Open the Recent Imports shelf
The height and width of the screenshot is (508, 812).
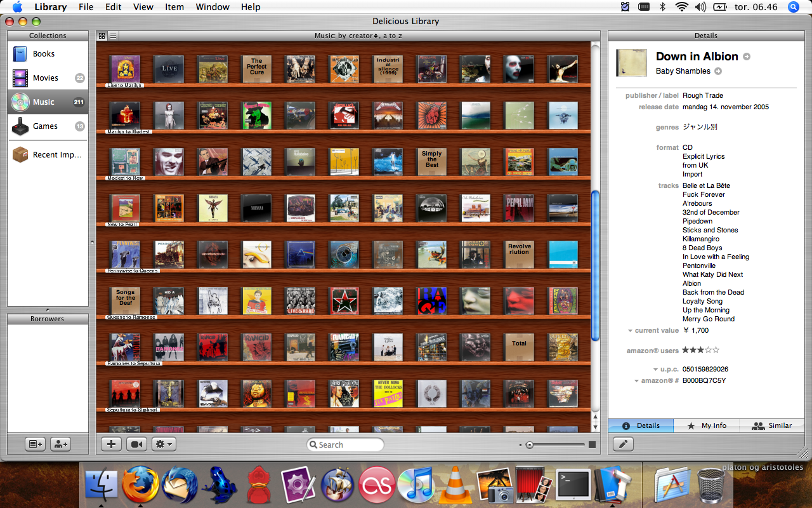(x=48, y=154)
